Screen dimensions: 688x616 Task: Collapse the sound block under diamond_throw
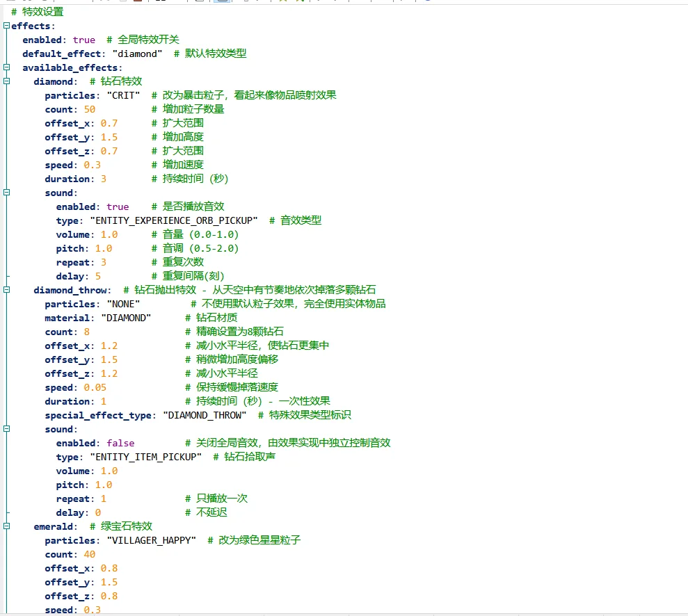tap(6, 429)
